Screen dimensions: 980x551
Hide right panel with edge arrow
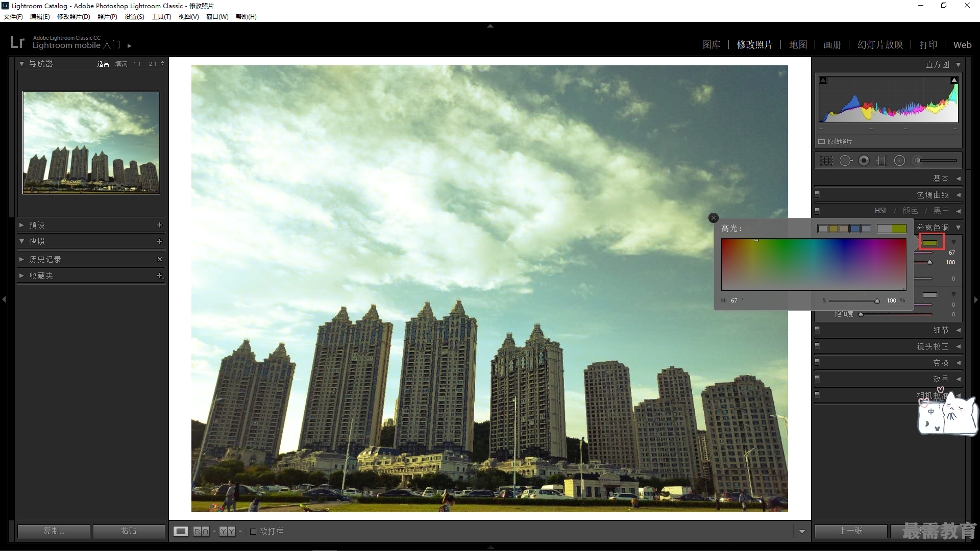tap(976, 299)
